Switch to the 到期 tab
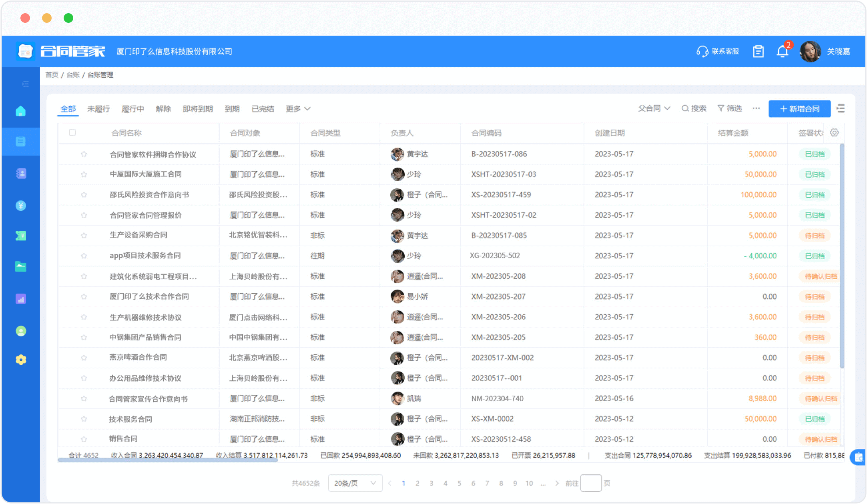This screenshot has width=867, height=504. click(x=232, y=109)
